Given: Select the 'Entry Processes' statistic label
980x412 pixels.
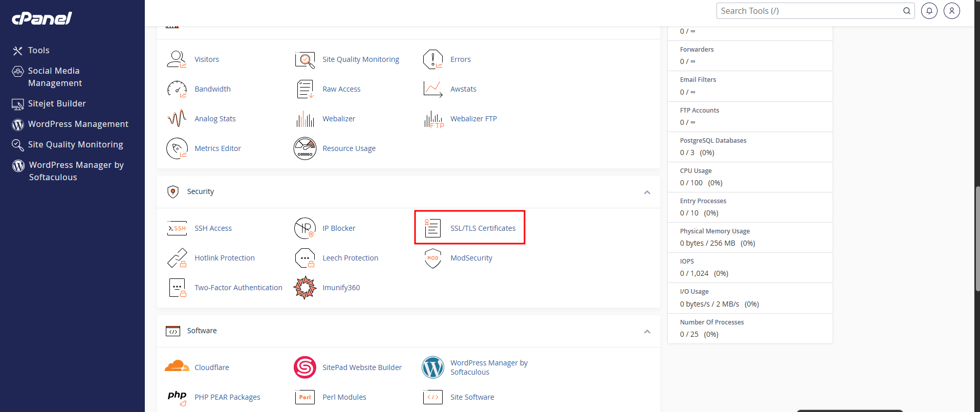Looking at the screenshot, I should coord(703,201).
